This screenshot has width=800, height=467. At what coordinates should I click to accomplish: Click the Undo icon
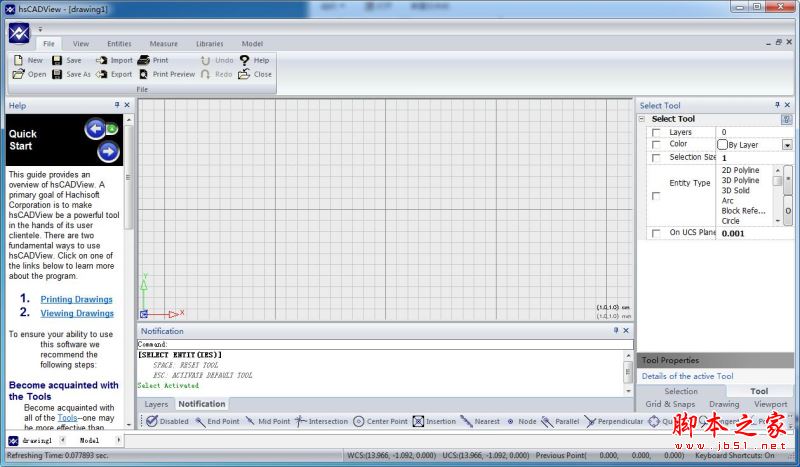tap(205, 60)
